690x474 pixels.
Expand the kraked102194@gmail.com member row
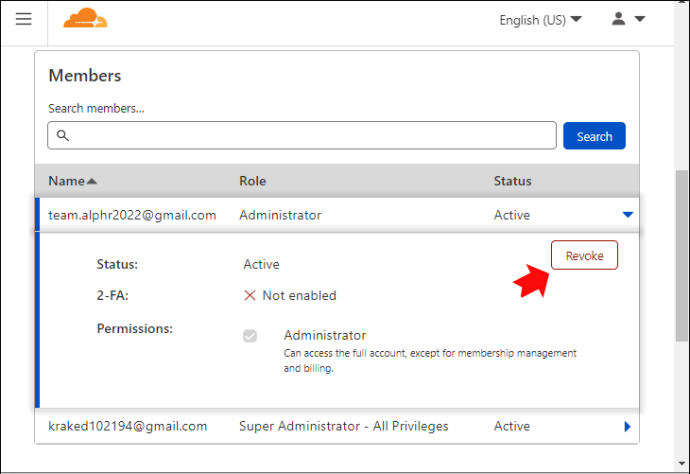point(628,426)
